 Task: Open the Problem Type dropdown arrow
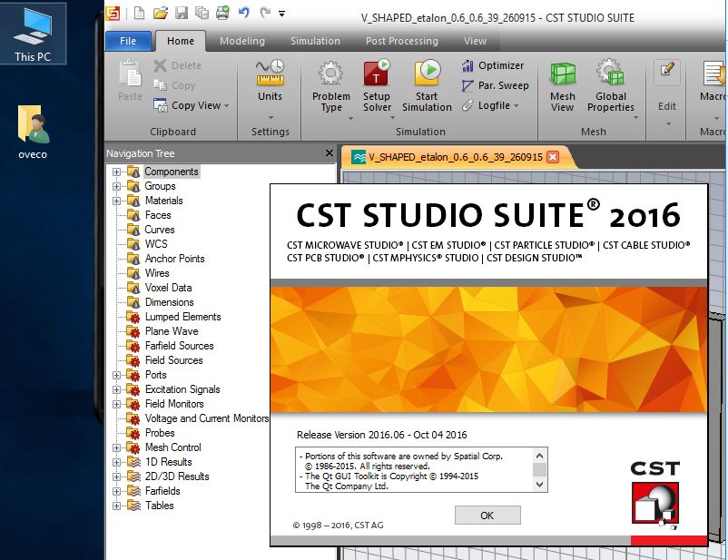[351, 119]
